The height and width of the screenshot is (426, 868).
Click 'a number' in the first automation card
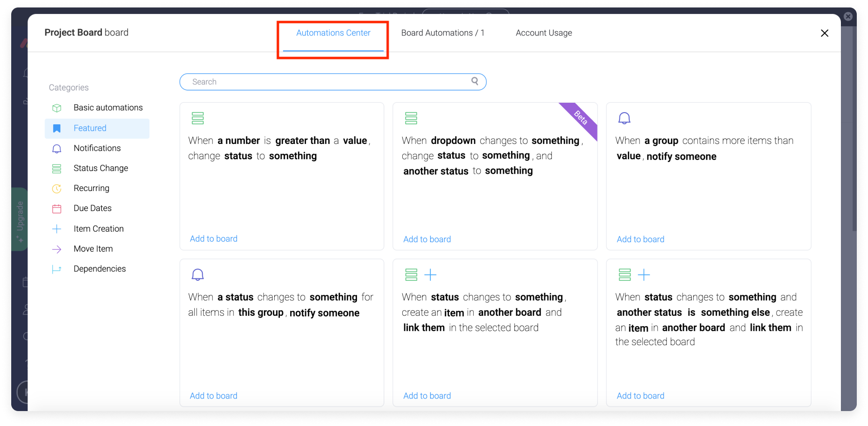(238, 141)
